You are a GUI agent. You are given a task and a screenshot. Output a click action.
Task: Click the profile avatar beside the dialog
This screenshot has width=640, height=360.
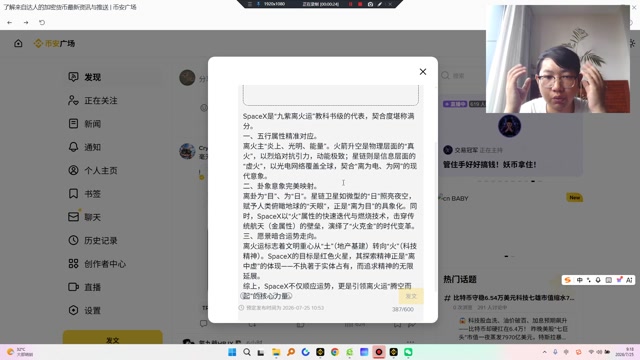pyautogui.click(x=187, y=78)
